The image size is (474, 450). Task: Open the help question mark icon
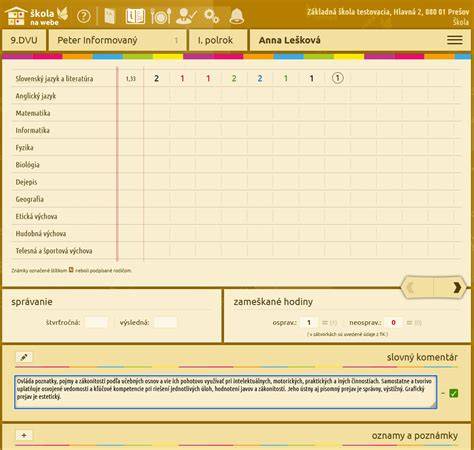click(x=84, y=16)
